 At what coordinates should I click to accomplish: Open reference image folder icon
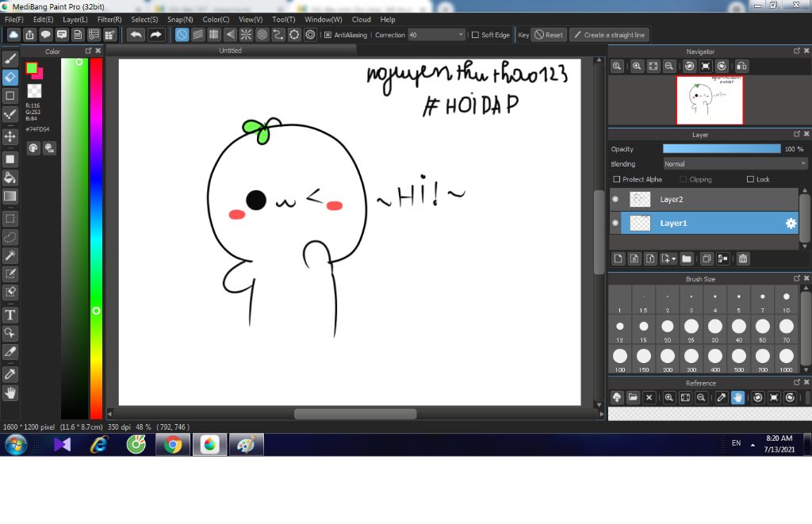pos(633,397)
